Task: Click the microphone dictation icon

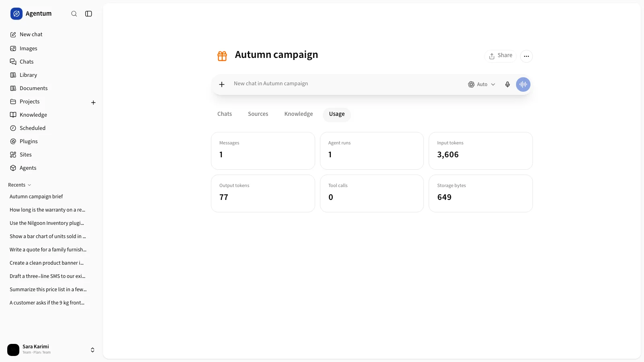Action: [x=508, y=84]
